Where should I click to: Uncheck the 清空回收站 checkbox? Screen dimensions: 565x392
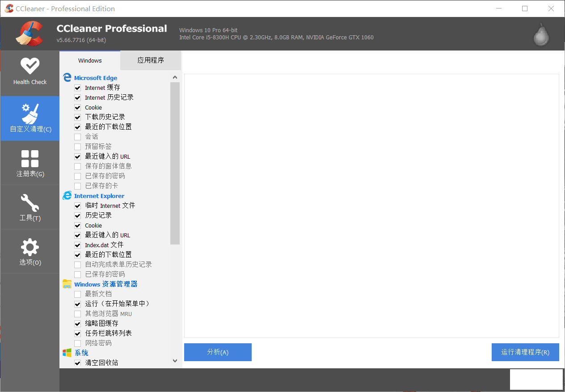tap(78, 363)
